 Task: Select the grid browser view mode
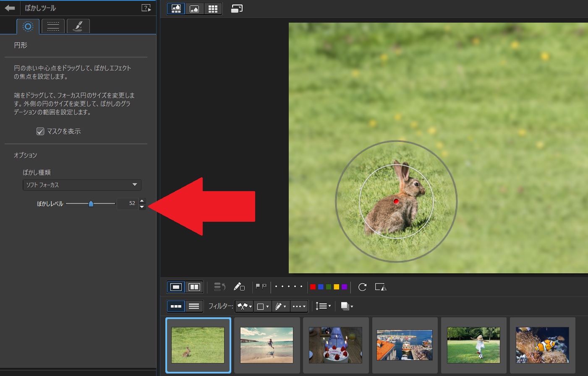pyautogui.click(x=213, y=9)
